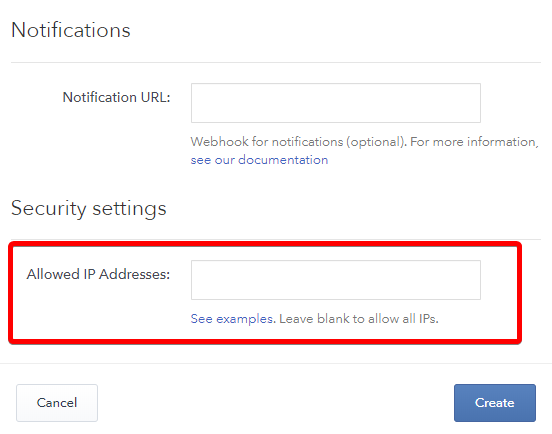Focus the Allowed IP Addresses text box
552x434 pixels.
tap(336, 280)
